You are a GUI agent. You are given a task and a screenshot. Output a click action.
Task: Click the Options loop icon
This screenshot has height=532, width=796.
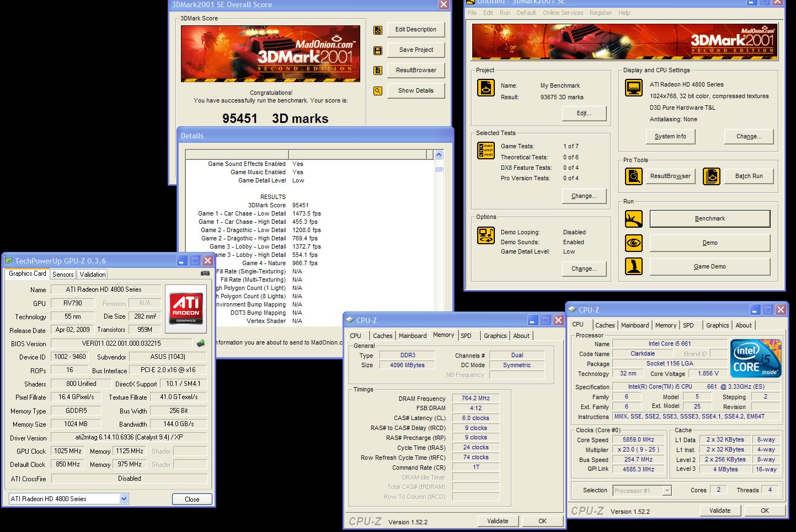pyautogui.click(x=486, y=235)
